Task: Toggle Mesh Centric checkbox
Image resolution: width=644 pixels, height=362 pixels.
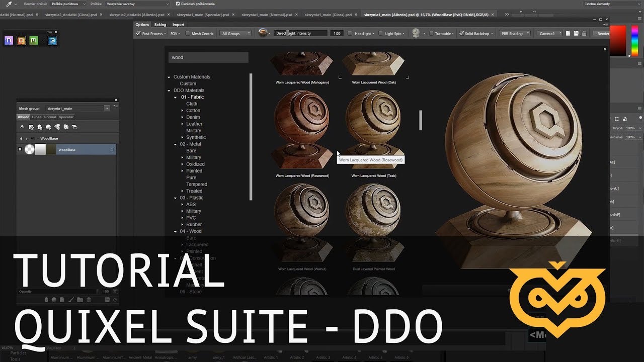Action: [188, 34]
